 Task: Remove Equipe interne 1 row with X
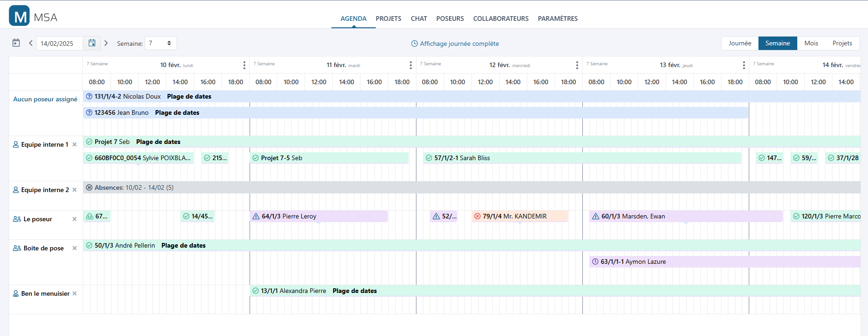74,144
